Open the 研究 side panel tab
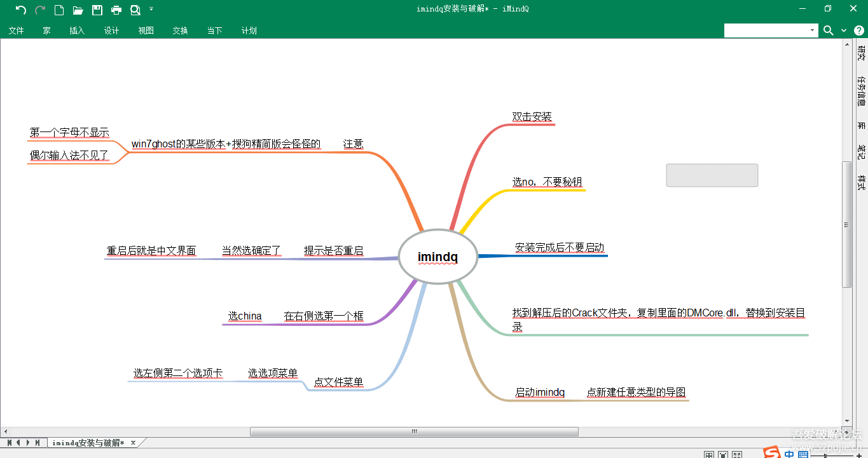868x458 pixels. tap(861, 52)
